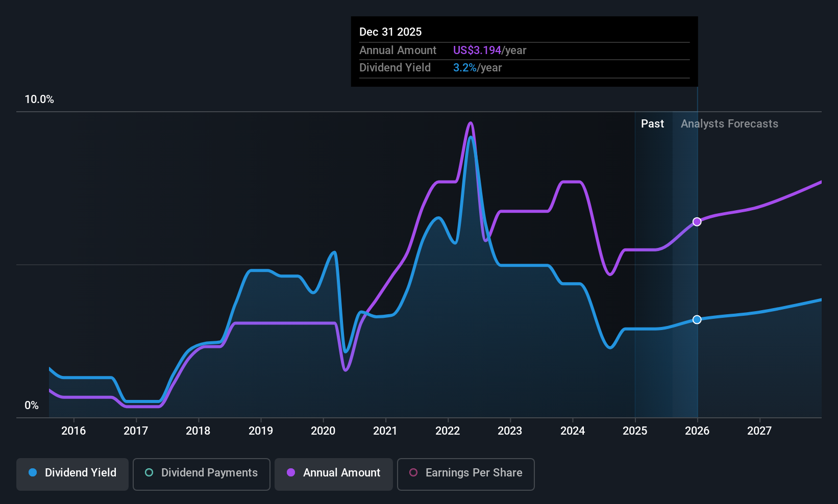The height and width of the screenshot is (504, 838).
Task: Click the blue Dividend Yield data point
Action: [x=697, y=320]
